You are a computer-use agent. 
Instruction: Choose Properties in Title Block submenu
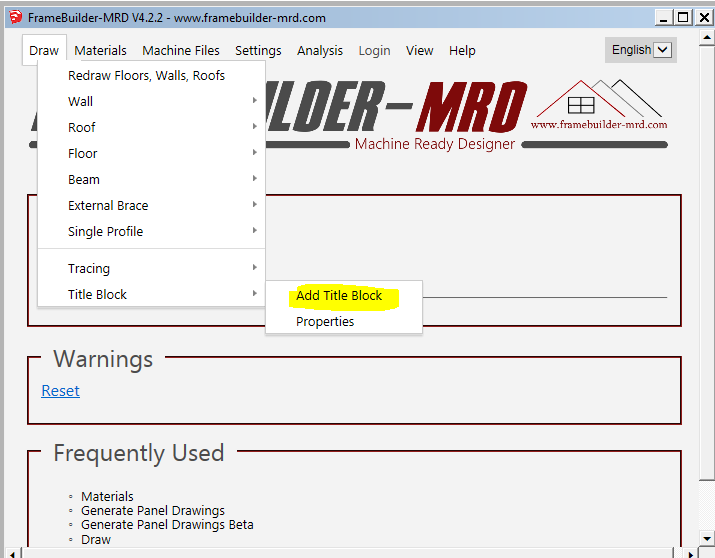[344, 321]
